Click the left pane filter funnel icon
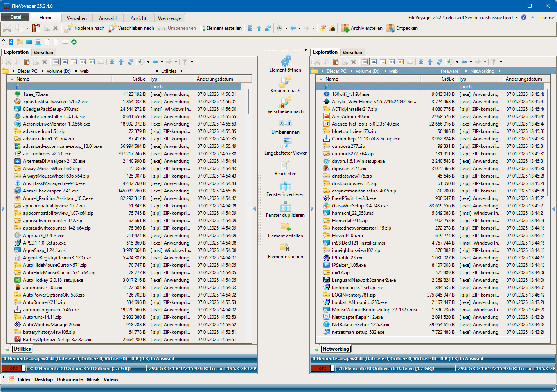The height and width of the screenshot is (392, 557). (x=185, y=62)
